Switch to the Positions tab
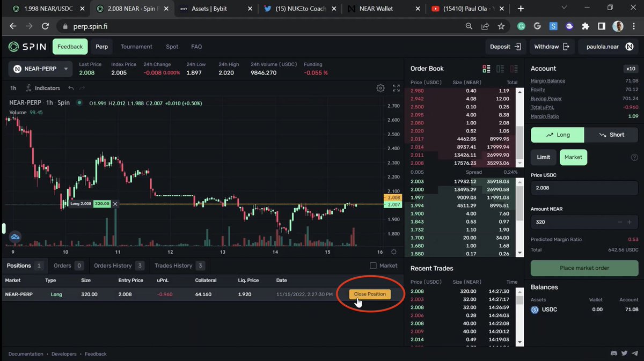 point(24,266)
